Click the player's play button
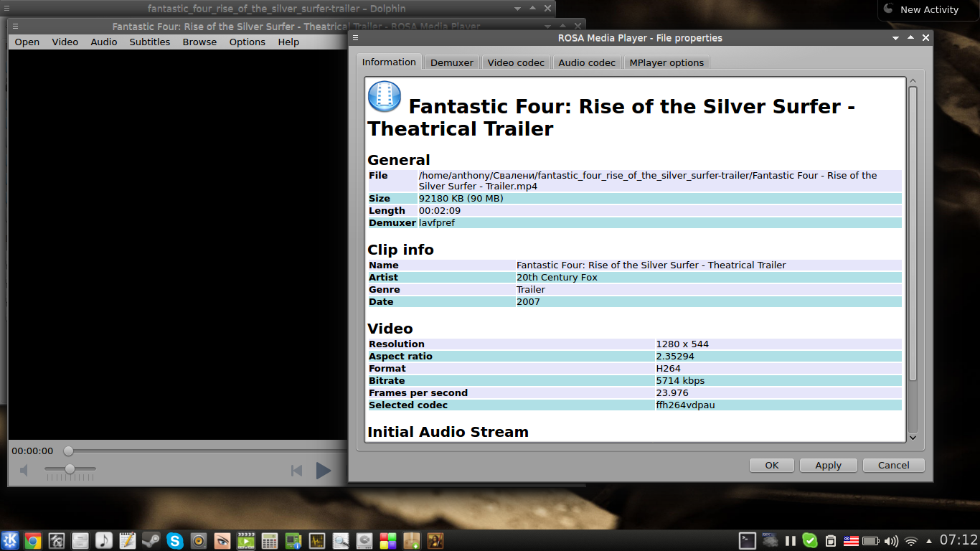Image resolution: width=980 pixels, height=551 pixels. click(x=324, y=471)
